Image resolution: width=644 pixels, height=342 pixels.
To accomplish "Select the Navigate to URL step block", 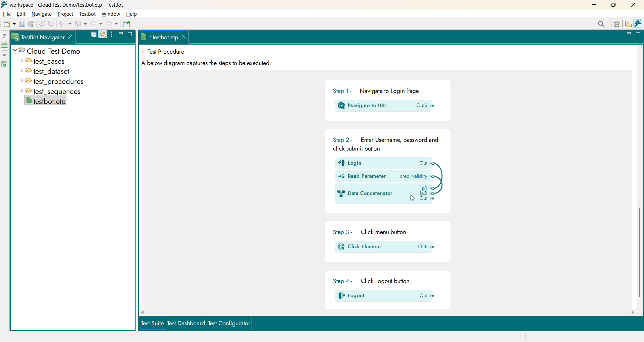I will [x=367, y=106].
